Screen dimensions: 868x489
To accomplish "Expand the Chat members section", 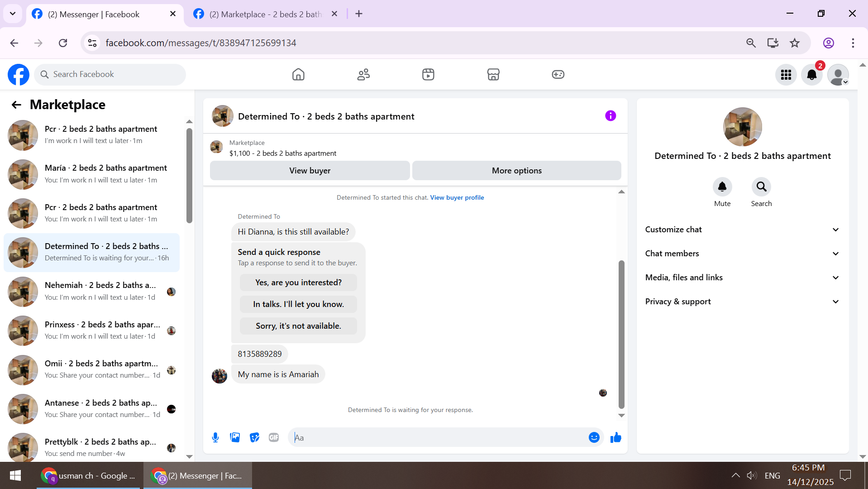I will (742, 254).
